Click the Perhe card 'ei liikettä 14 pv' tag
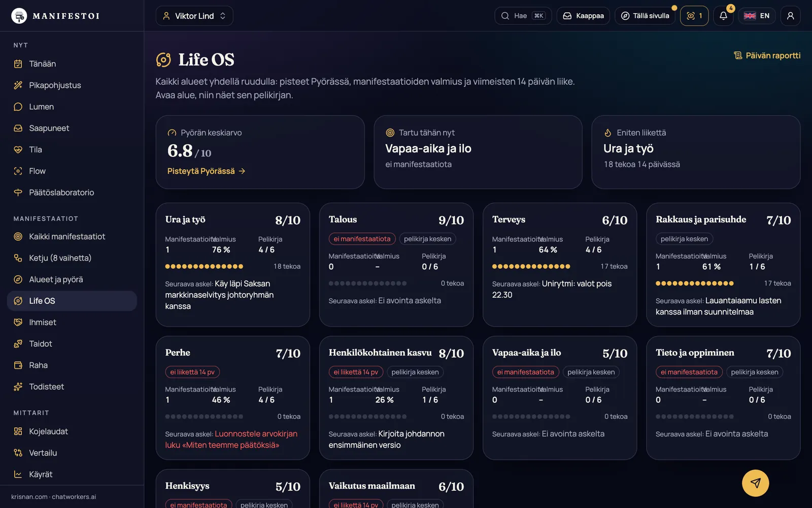The image size is (812, 508). click(x=192, y=372)
